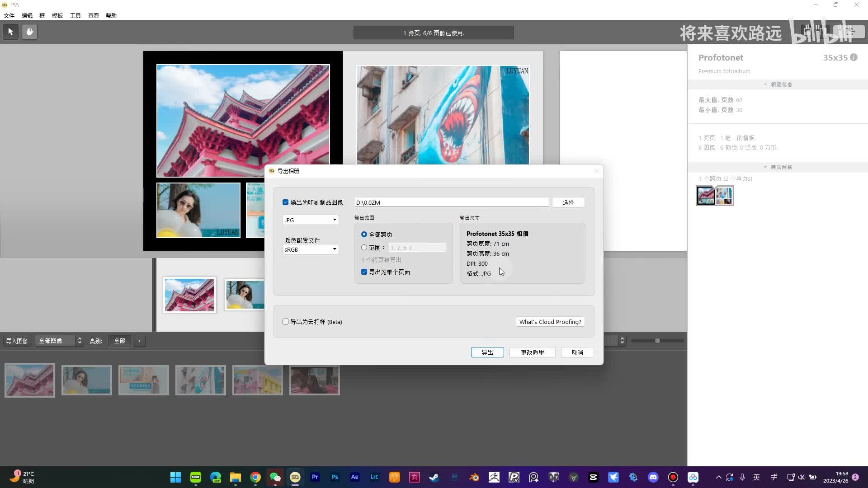Select the arrow pointer tool
Viewport: 868px width, 488px height.
pos(11,32)
